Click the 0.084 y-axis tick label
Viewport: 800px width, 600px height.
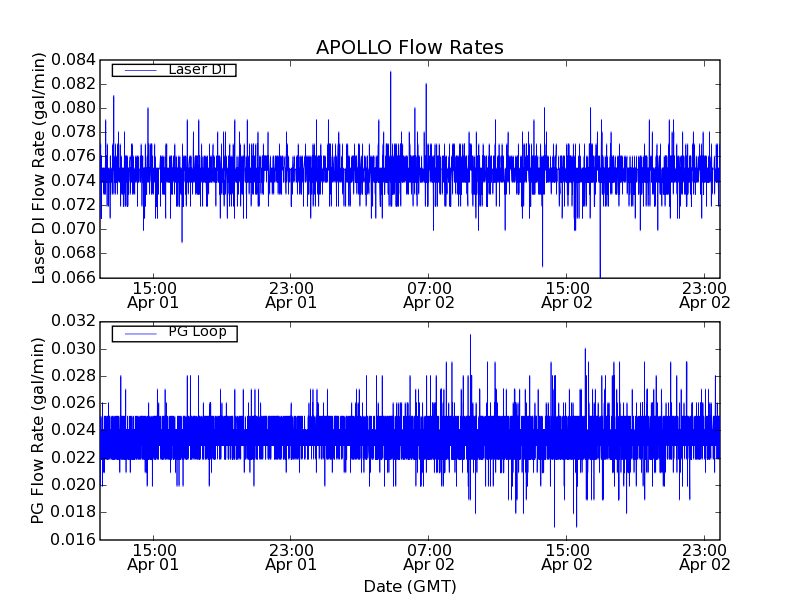coord(73,60)
